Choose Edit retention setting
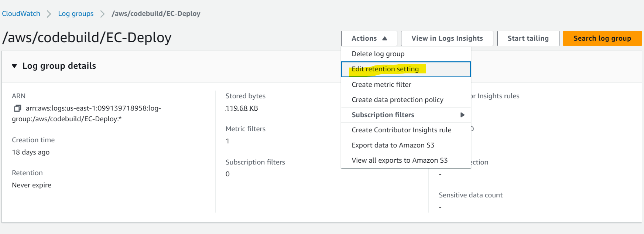644x234 pixels. point(406,69)
